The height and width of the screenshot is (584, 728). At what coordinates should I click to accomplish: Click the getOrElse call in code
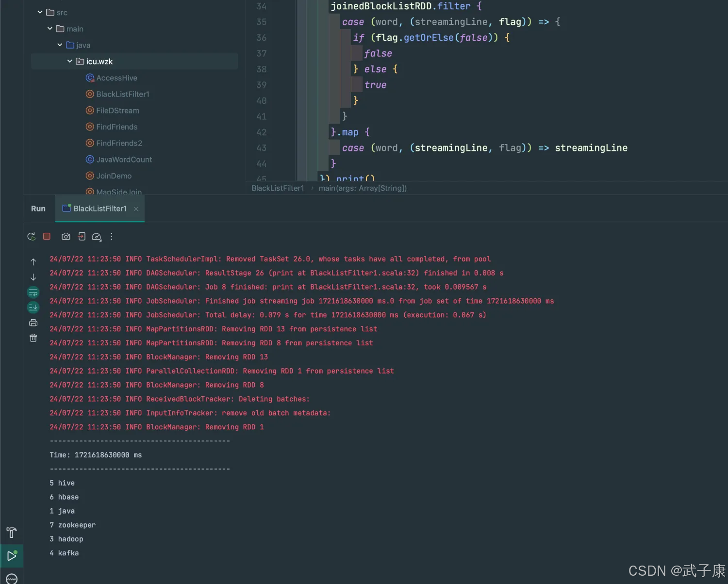[x=429, y=38]
